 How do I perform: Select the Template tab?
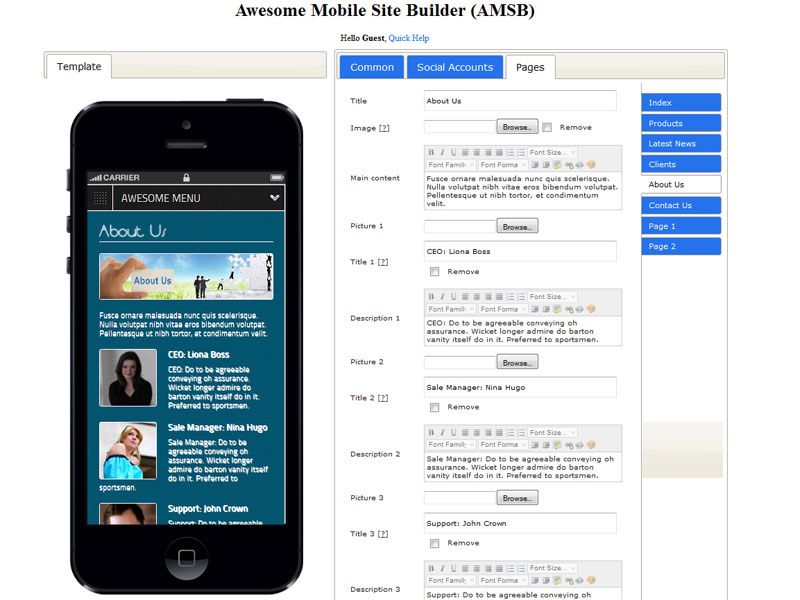coord(79,66)
